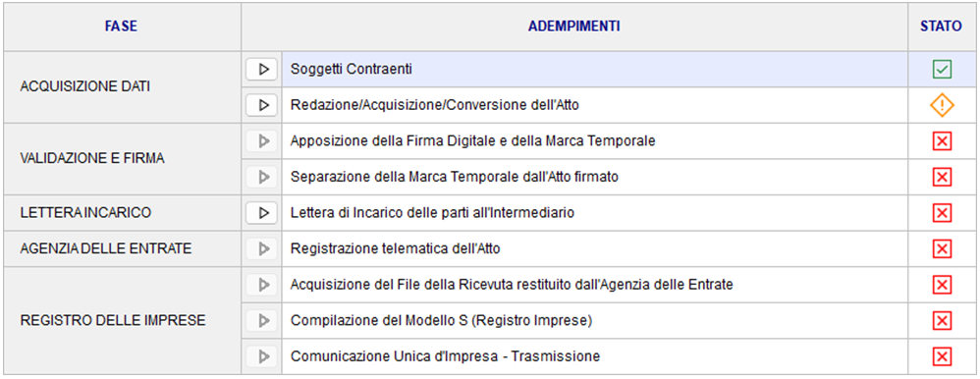The width and height of the screenshot is (980, 379).
Task: Click red X status for Registrazione telematica
Action: pyautogui.click(x=942, y=249)
